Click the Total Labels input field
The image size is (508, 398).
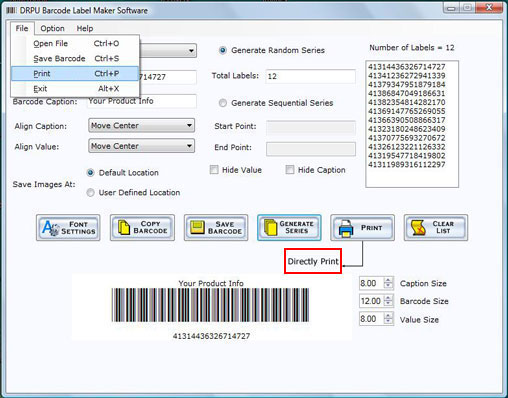click(311, 76)
